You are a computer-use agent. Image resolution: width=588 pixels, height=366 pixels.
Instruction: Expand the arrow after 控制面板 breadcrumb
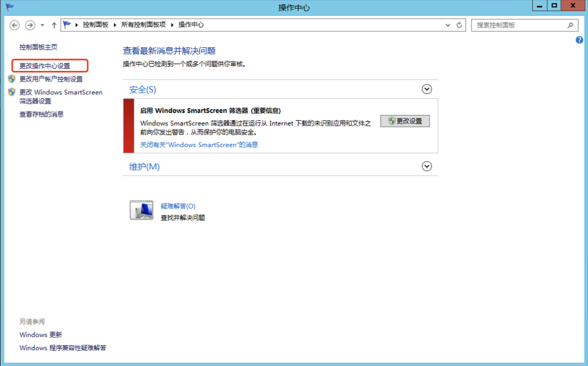point(115,25)
